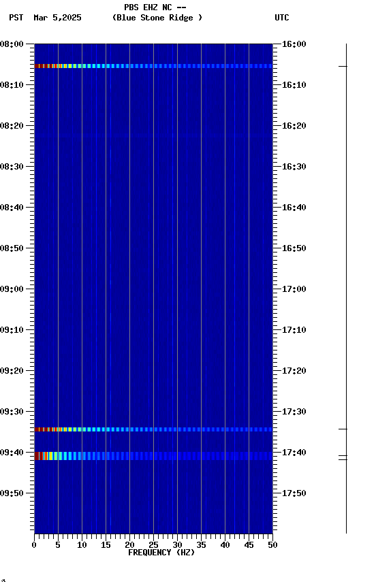The width and height of the screenshot is (376, 588).
Task: Click the 16:30 UTC time label
Action: [x=294, y=167]
